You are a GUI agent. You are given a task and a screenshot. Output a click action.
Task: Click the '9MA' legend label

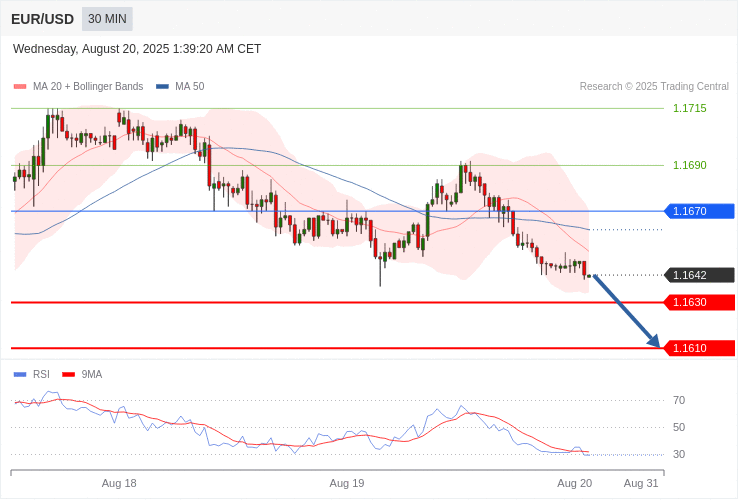point(92,375)
